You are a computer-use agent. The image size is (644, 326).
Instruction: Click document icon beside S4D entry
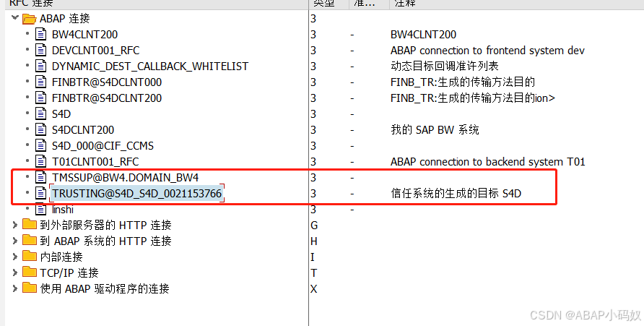pos(40,113)
